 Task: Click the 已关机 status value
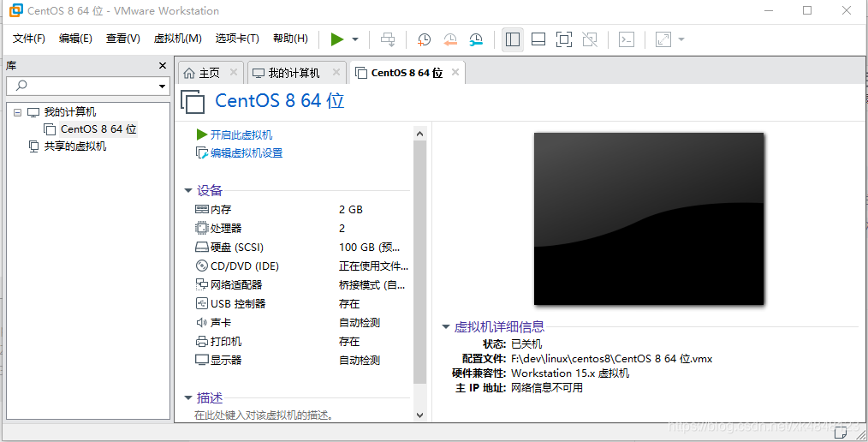click(526, 344)
